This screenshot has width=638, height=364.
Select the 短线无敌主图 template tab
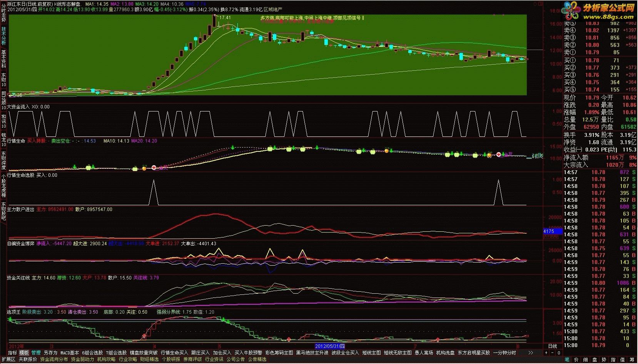[397, 352]
